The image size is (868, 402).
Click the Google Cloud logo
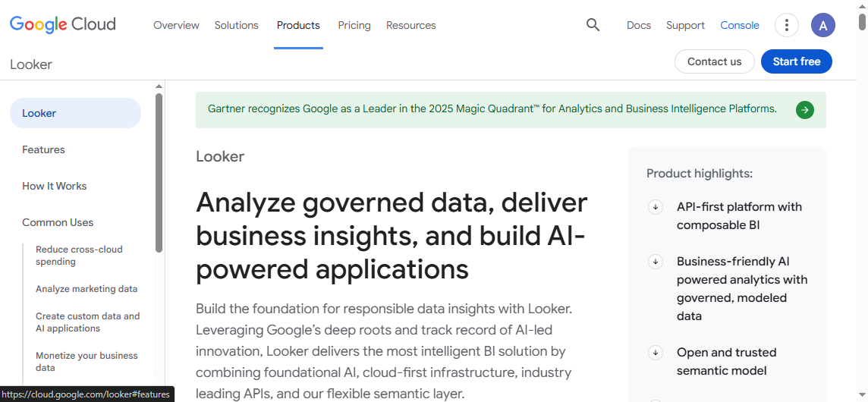tap(63, 24)
